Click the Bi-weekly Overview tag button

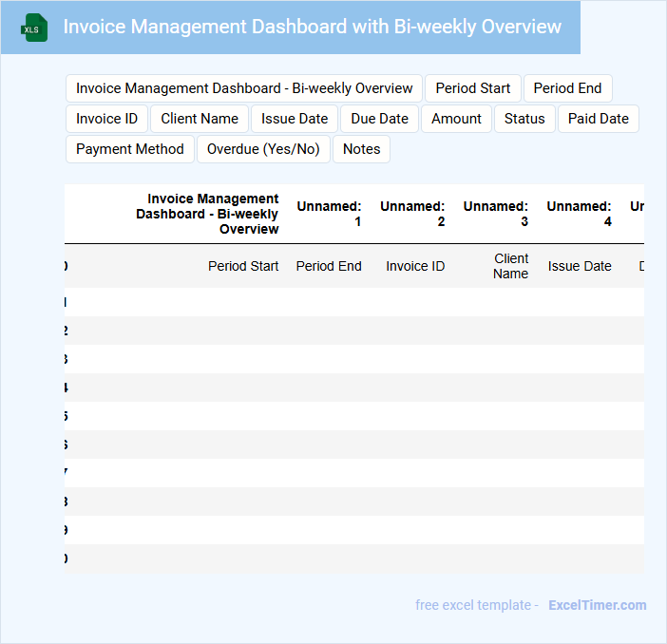[244, 88]
